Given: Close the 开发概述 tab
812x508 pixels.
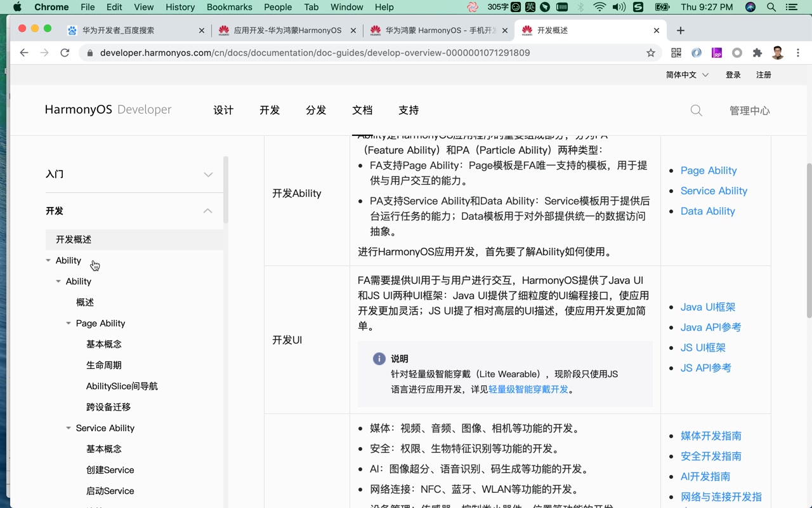Looking at the screenshot, I should (657, 30).
